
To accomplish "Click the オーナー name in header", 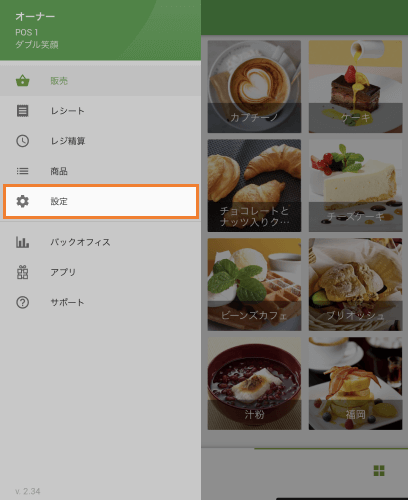I will pos(35,16).
